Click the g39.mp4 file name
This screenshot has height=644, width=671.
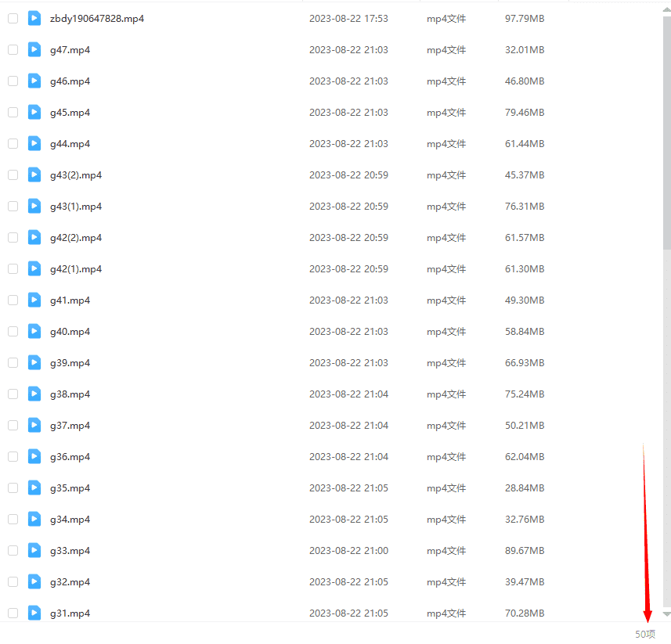click(70, 363)
